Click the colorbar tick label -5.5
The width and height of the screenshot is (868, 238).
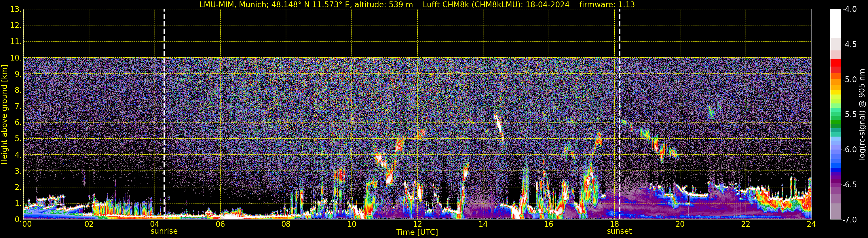click(x=850, y=115)
